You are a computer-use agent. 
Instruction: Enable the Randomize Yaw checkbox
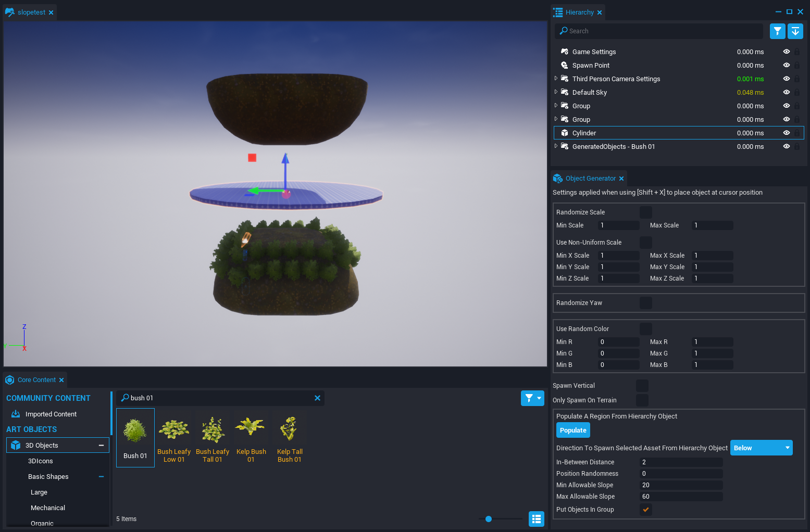(x=645, y=303)
